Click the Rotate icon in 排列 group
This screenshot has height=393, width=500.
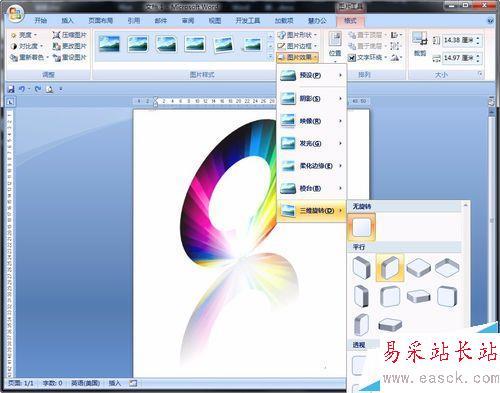[x=396, y=57]
